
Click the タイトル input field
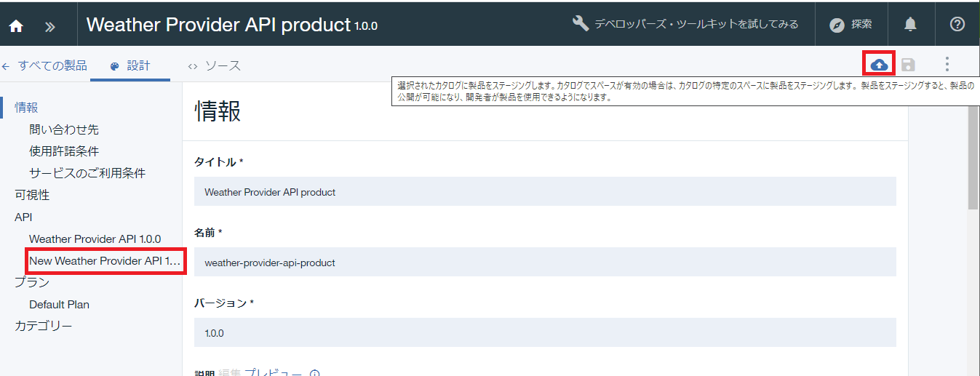click(545, 192)
